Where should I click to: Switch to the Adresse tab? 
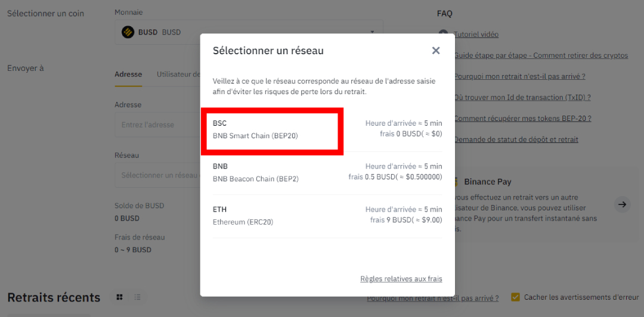(128, 74)
